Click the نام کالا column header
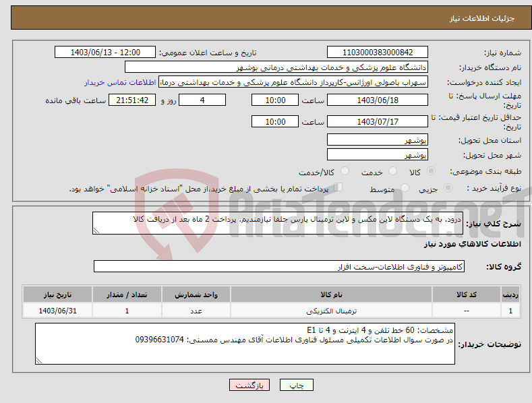 coord(331,294)
